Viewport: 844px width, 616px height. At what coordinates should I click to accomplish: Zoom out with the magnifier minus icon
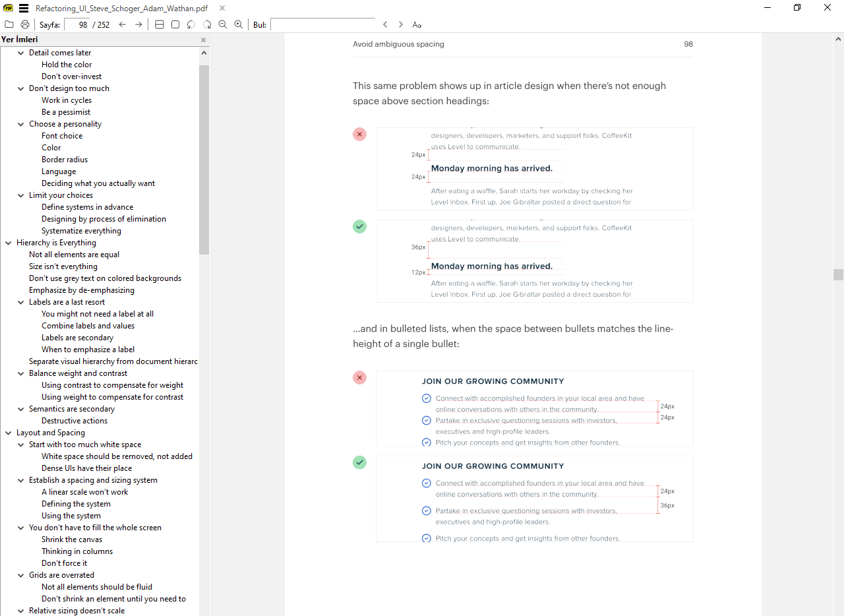point(223,24)
